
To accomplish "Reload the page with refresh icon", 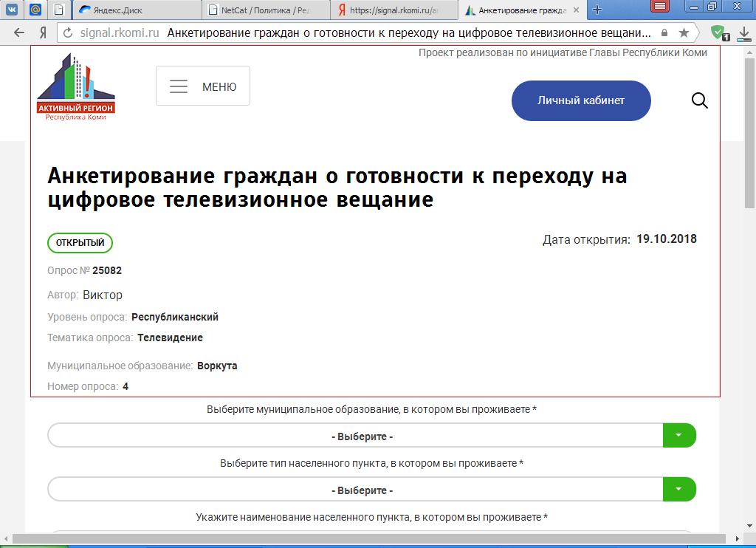I will (x=68, y=32).
